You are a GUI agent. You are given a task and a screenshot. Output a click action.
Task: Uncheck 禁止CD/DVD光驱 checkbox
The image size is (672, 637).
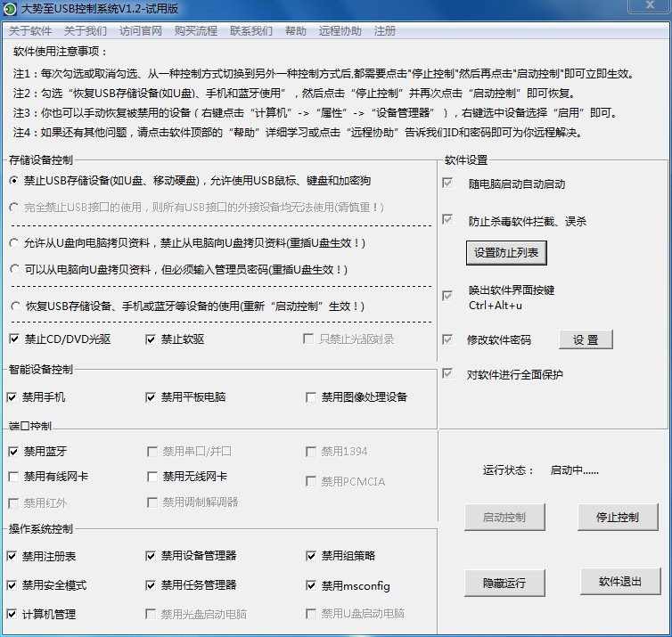(x=14, y=339)
